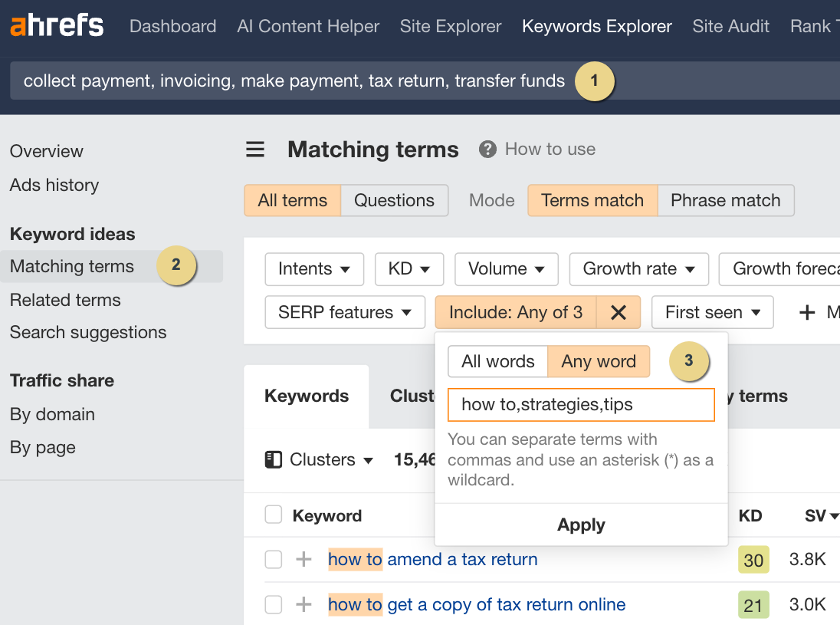Open the Intents filter dropdown

[314, 268]
